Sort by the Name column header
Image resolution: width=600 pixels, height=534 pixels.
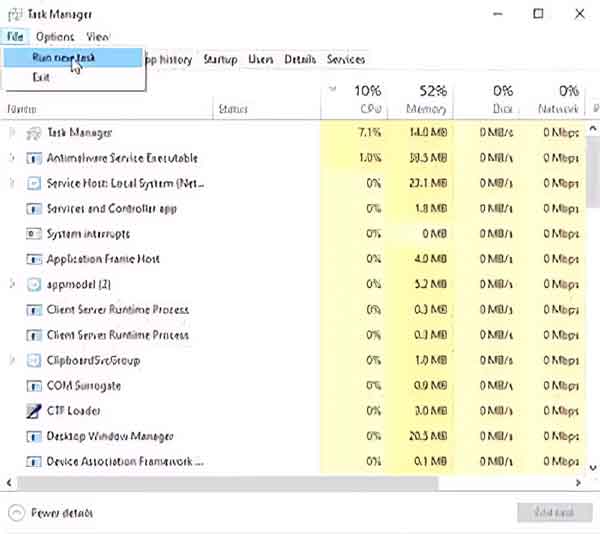pyautogui.click(x=21, y=109)
